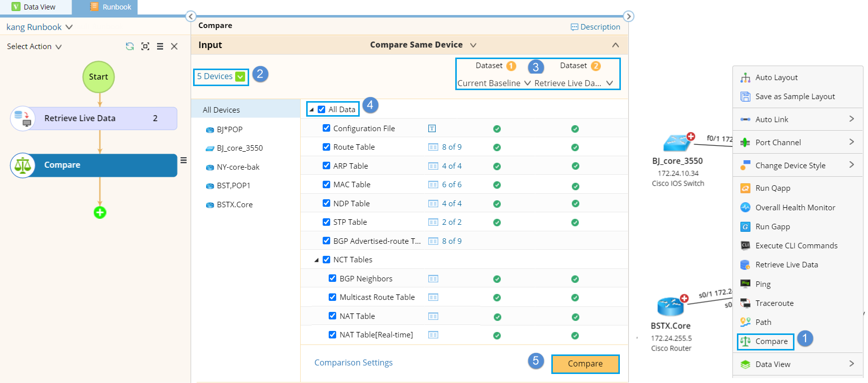This screenshot has height=383, width=868.
Task: Click the BSTX.Core router icon on map
Action: 670,306
